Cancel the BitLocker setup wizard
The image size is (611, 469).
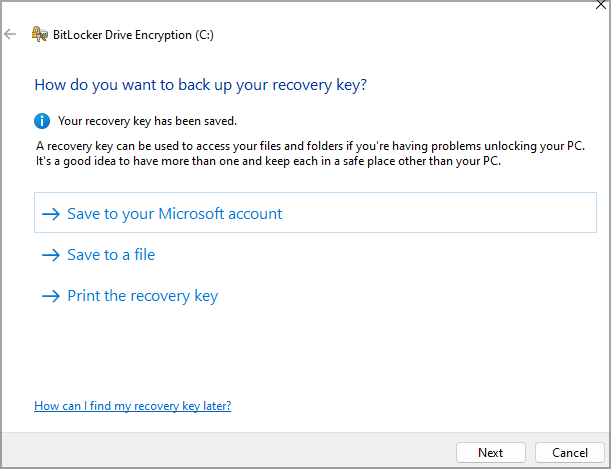pyautogui.click(x=569, y=452)
